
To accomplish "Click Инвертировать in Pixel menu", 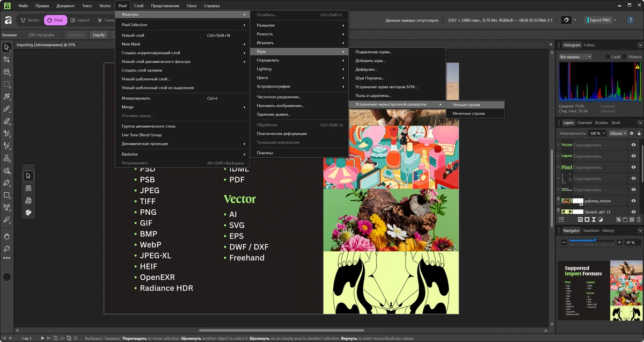I will tap(182, 98).
